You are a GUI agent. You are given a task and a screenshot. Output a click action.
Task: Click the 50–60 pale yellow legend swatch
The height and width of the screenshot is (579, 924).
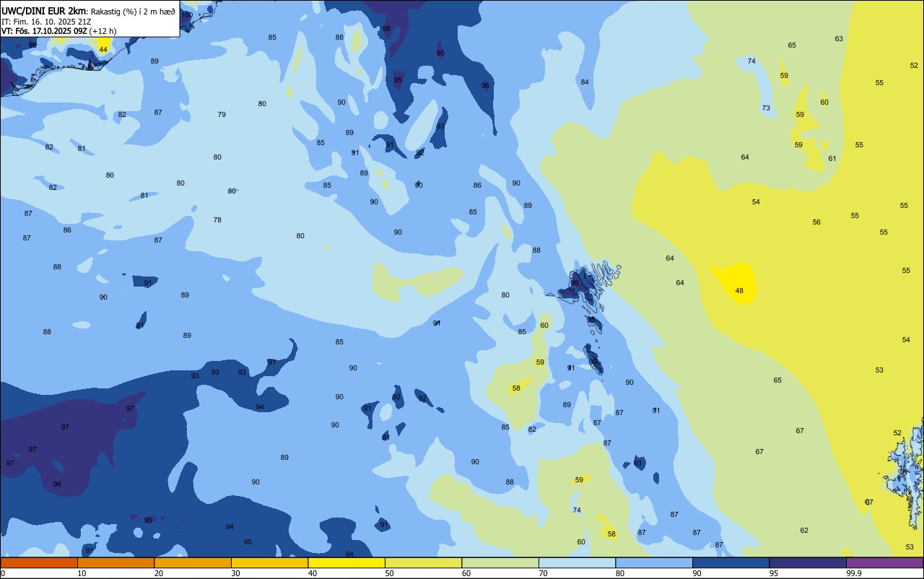[x=423, y=562]
